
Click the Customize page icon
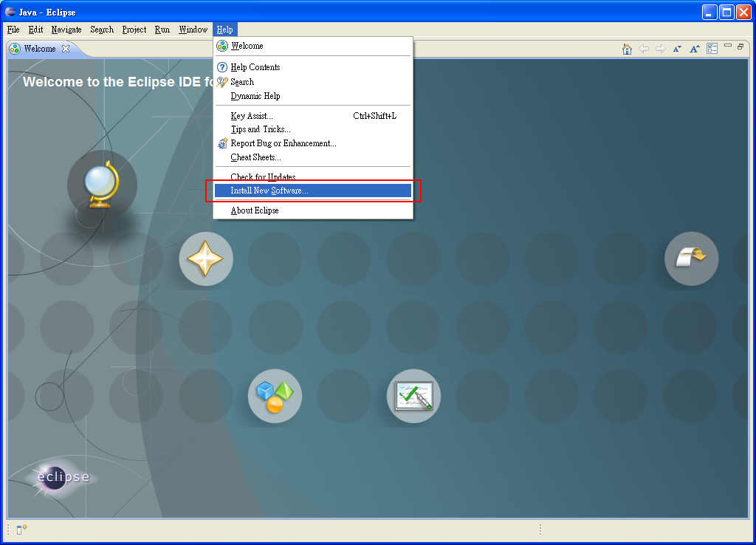pos(712,49)
